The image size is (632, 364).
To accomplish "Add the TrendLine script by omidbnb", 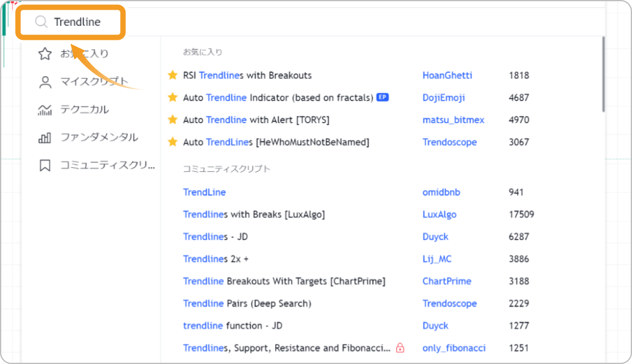I will pyautogui.click(x=205, y=192).
